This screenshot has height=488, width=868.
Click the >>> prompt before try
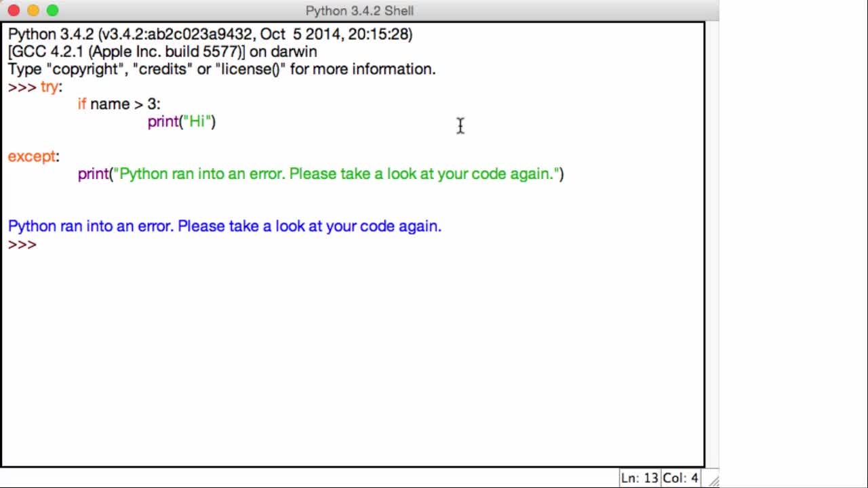(22, 87)
